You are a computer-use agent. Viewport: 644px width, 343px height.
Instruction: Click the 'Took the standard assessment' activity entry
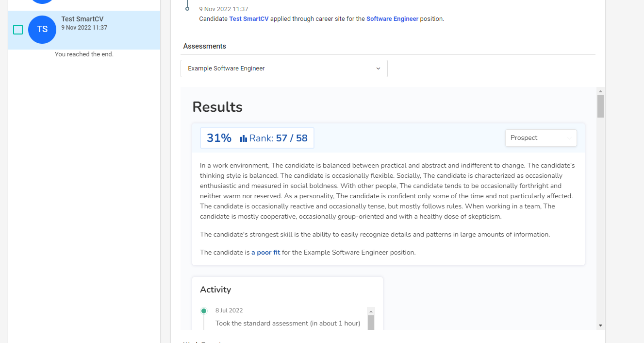click(x=287, y=323)
